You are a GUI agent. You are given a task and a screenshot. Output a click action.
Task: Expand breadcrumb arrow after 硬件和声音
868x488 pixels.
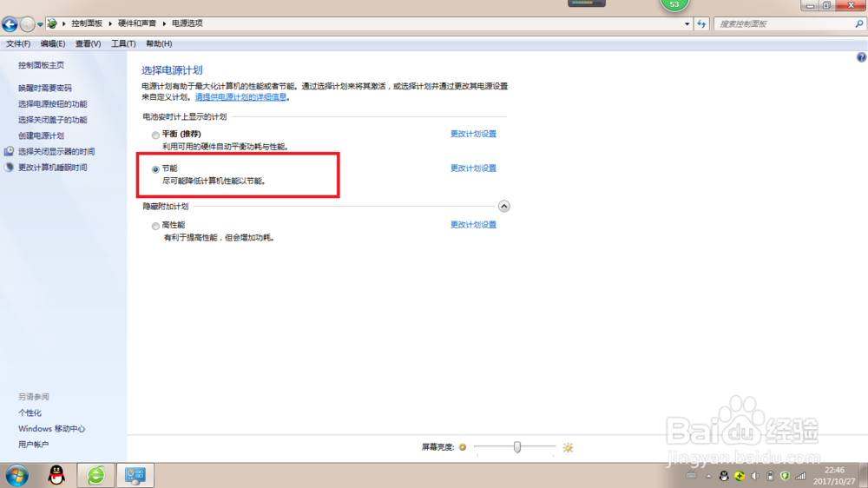(164, 23)
